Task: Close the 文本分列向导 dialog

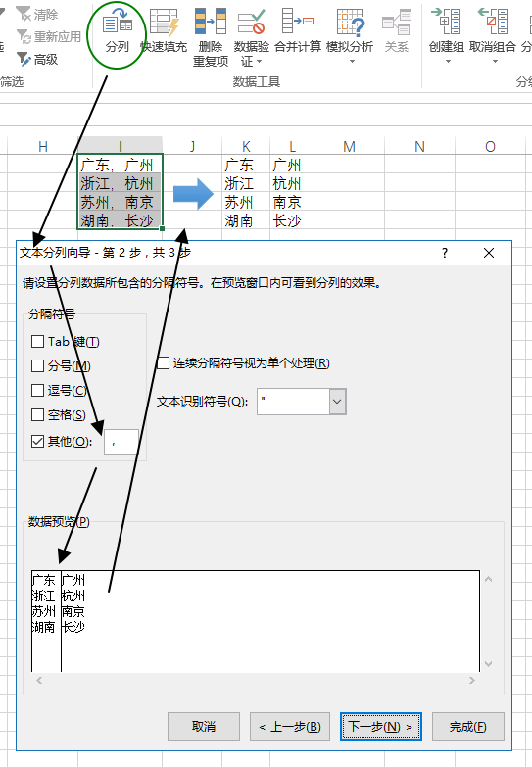Action: [489, 253]
